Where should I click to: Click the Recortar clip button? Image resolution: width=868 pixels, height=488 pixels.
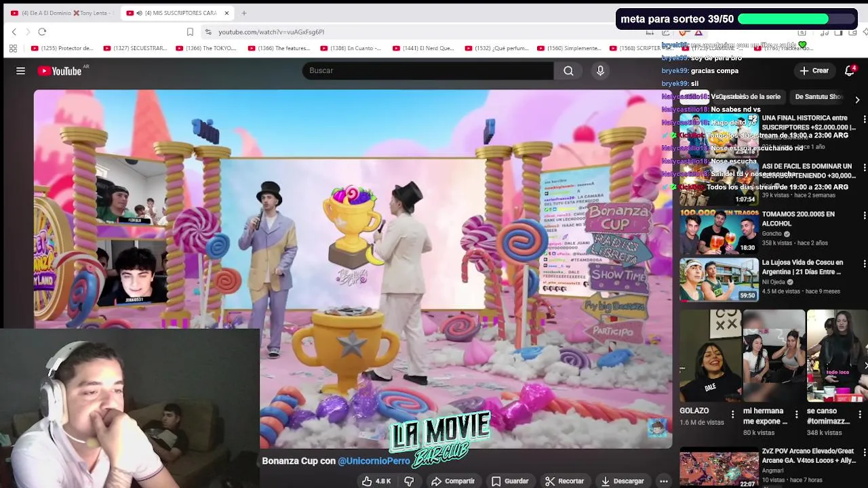[564, 481]
